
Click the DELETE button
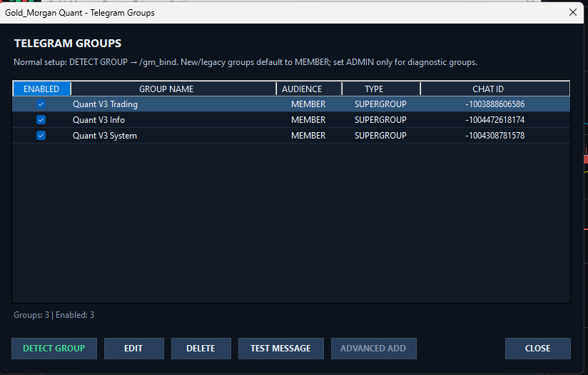coord(201,349)
